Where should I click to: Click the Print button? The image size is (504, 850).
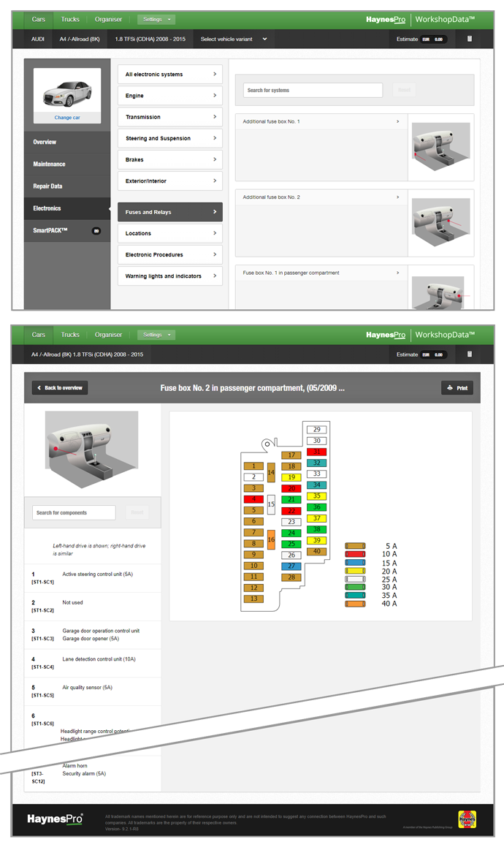(x=457, y=388)
